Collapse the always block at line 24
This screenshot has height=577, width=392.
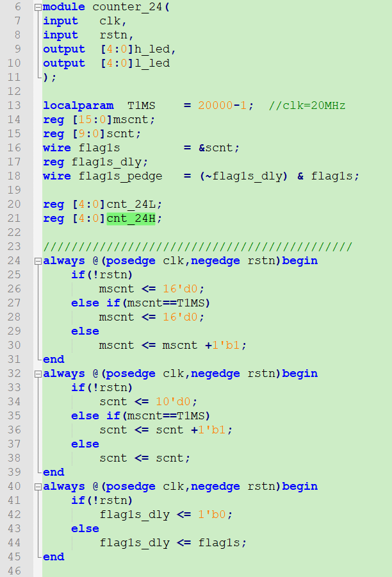coord(38,261)
